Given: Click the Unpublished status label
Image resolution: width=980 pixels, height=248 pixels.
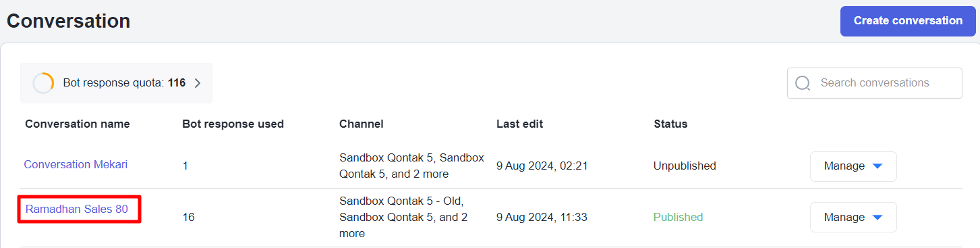Looking at the screenshot, I should point(685,166).
